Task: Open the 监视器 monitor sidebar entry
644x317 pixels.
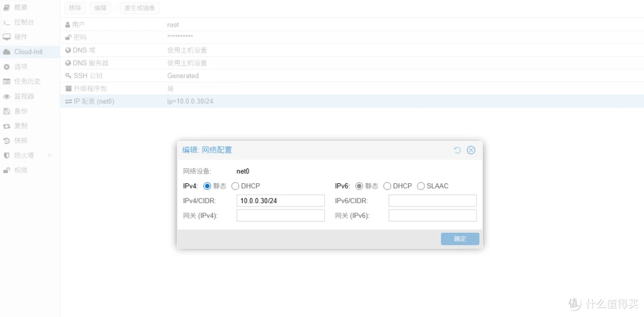Action: coord(30,96)
